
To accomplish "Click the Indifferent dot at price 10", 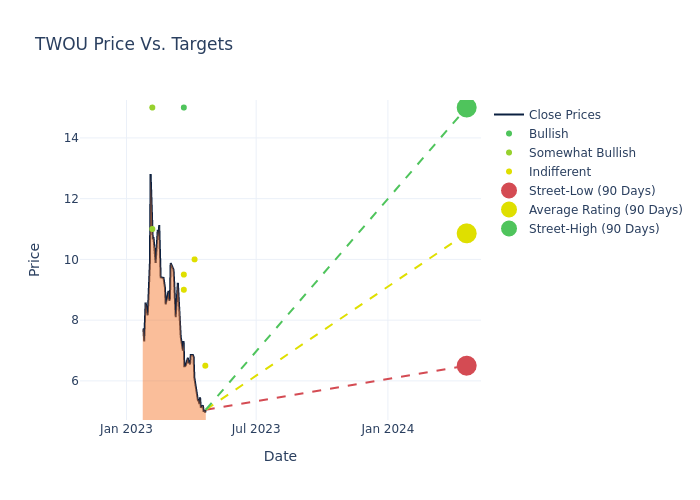I will click(194, 259).
